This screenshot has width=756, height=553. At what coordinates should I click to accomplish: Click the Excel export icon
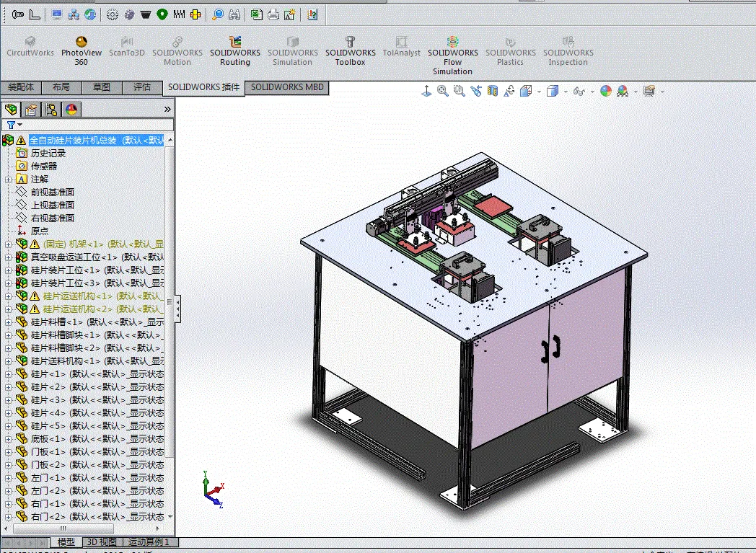click(257, 15)
